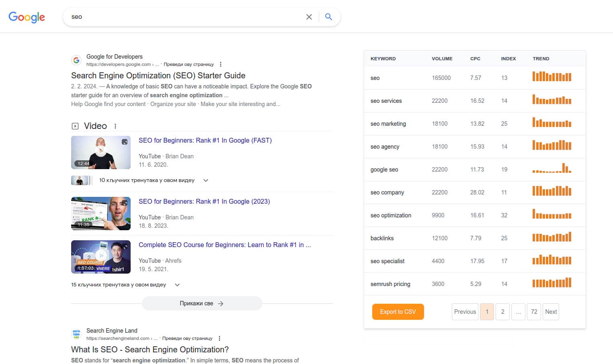Go to page 72 in keyword pagination

(x=534, y=312)
